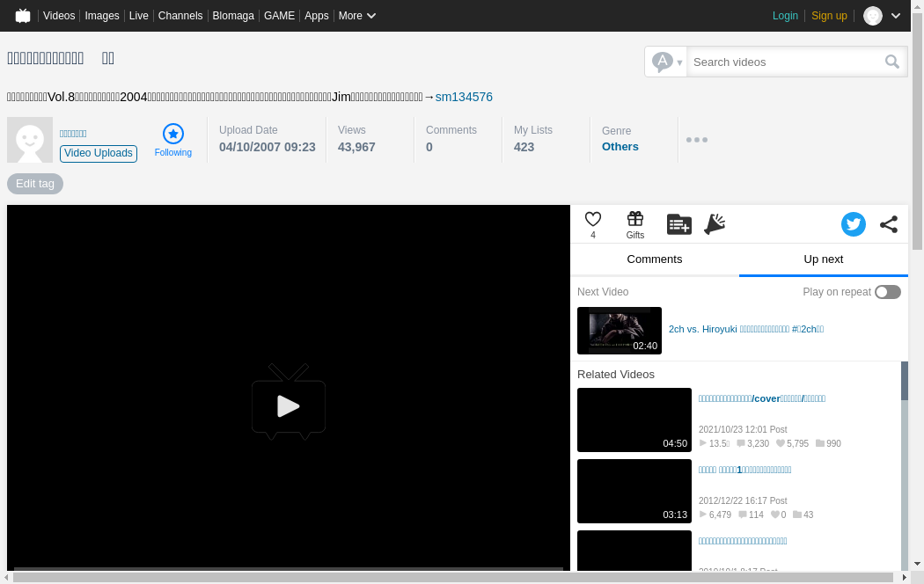
Task: Click the Niconico TV logo icon
Action: [23, 16]
